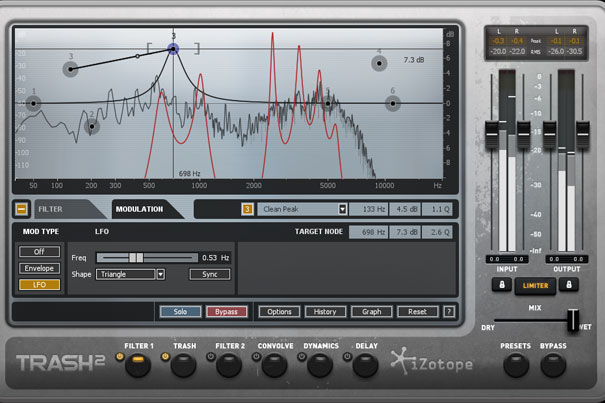Open the History window
The image size is (605, 403).
click(325, 312)
